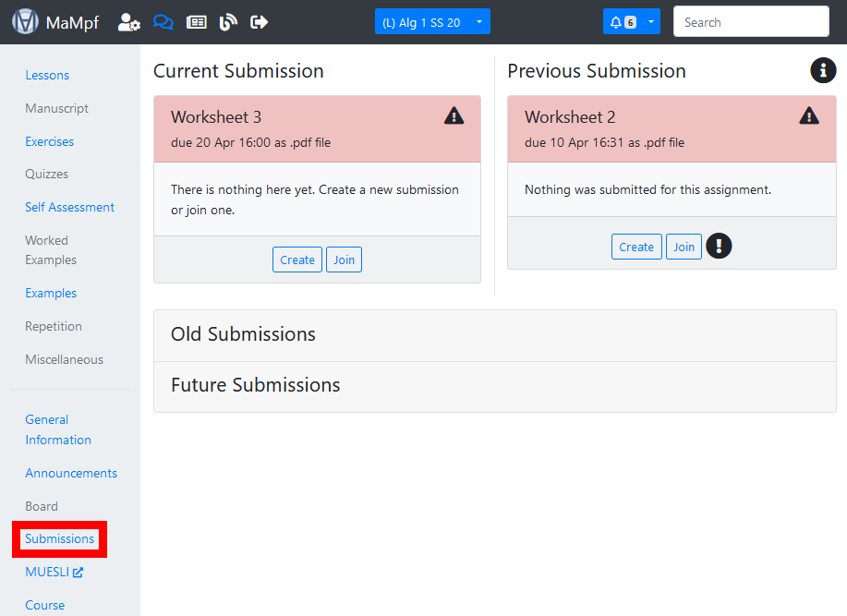This screenshot has height=616, width=847.
Task: Go to Lessons in the sidebar
Action: (47, 75)
